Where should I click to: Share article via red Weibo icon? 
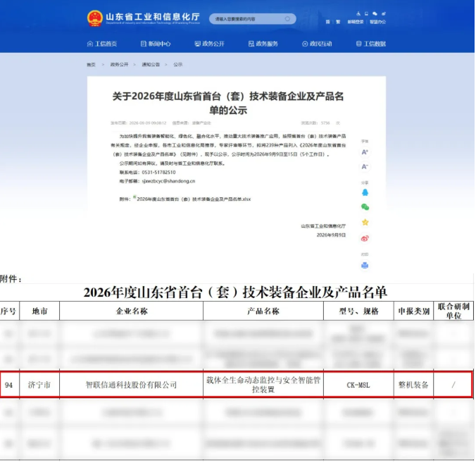click(x=365, y=238)
